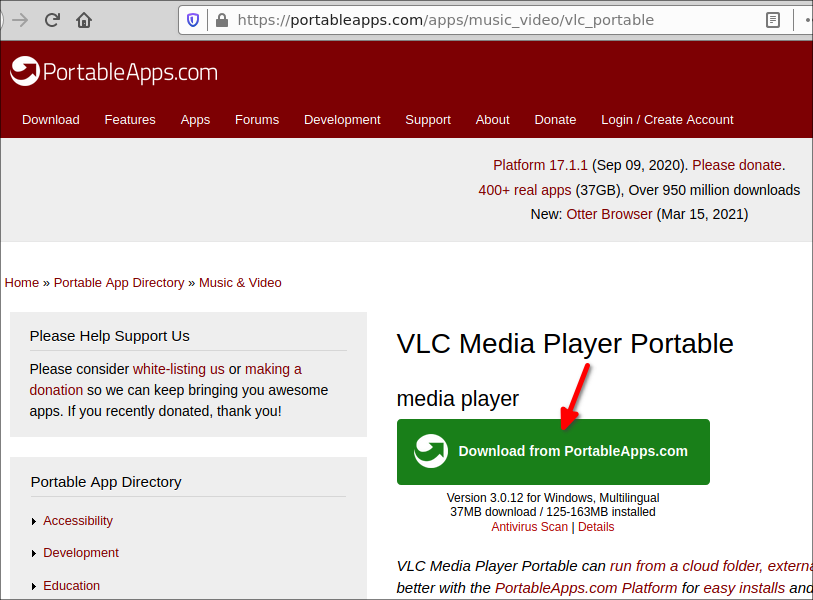Image resolution: width=813 pixels, height=600 pixels.
Task: Open the Features menu item
Action: click(130, 120)
